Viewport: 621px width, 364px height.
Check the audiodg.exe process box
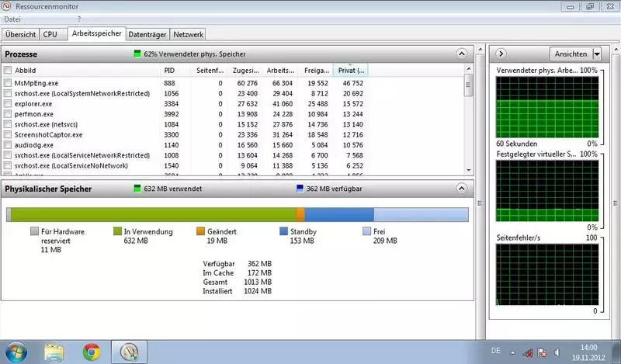[x=8, y=145]
